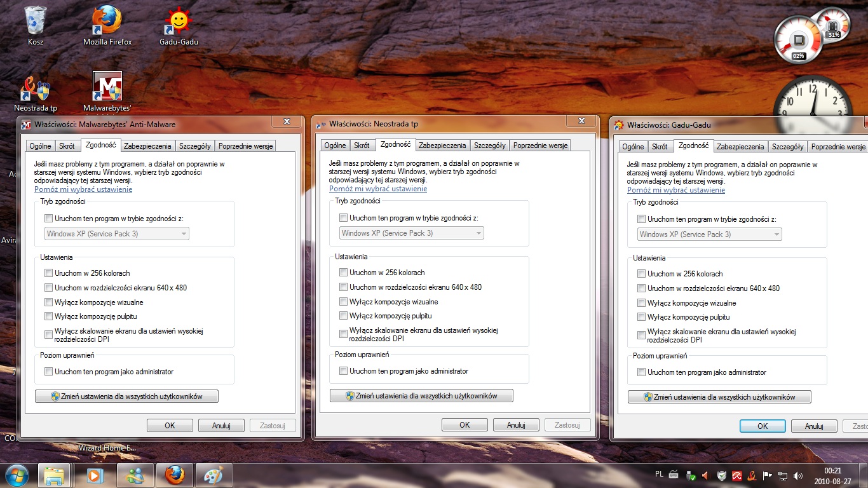Viewport: 868px width, 488px height.
Task: Click the PL language indicator in the tray
Action: tap(659, 475)
